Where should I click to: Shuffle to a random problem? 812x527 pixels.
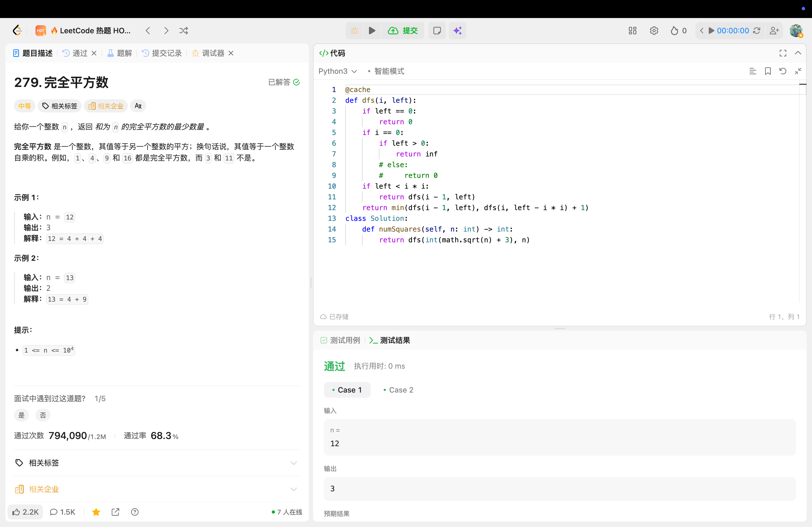coord(184,30)
